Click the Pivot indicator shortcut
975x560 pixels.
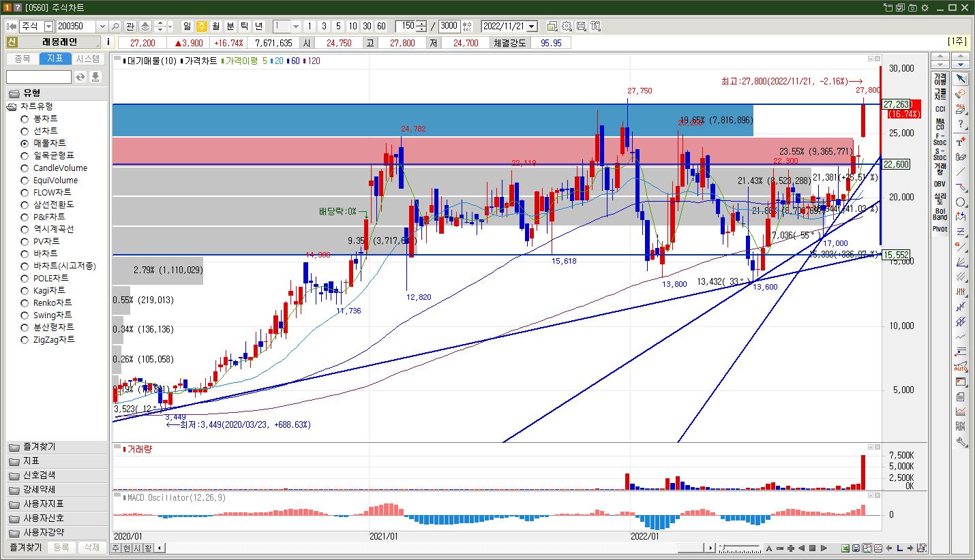(940, 229)
